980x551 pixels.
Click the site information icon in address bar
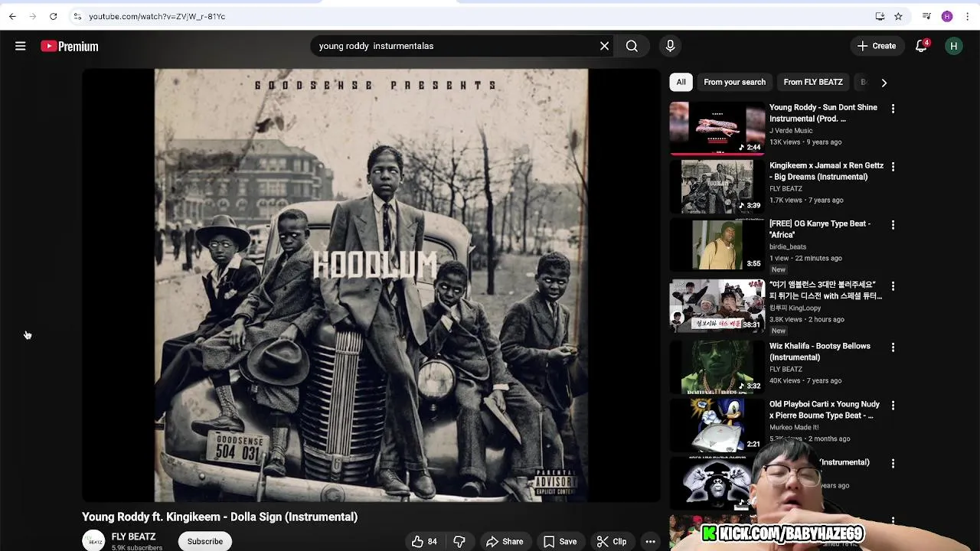tap(77, 16)
